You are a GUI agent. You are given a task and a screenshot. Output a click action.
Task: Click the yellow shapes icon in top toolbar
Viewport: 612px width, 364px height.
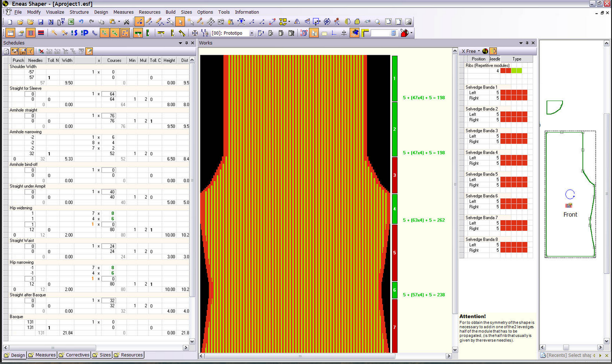click(282, 22)
